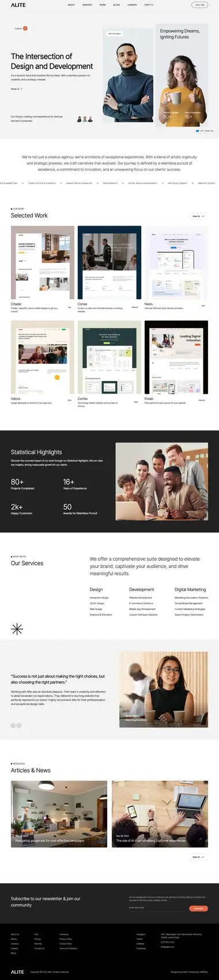
Task: Open the Valora project thumbnail
Action: click(x=43, y=357)
